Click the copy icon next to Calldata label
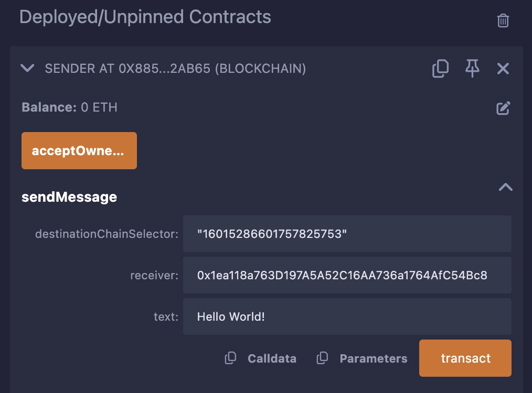The height and width of the screenshot is (393, 532). coord(230,358)
